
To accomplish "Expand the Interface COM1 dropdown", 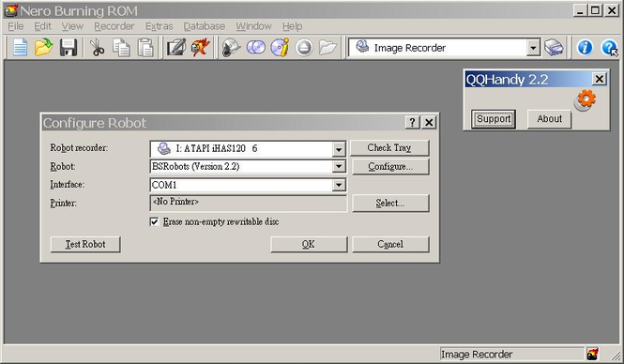I will [338, 185].
